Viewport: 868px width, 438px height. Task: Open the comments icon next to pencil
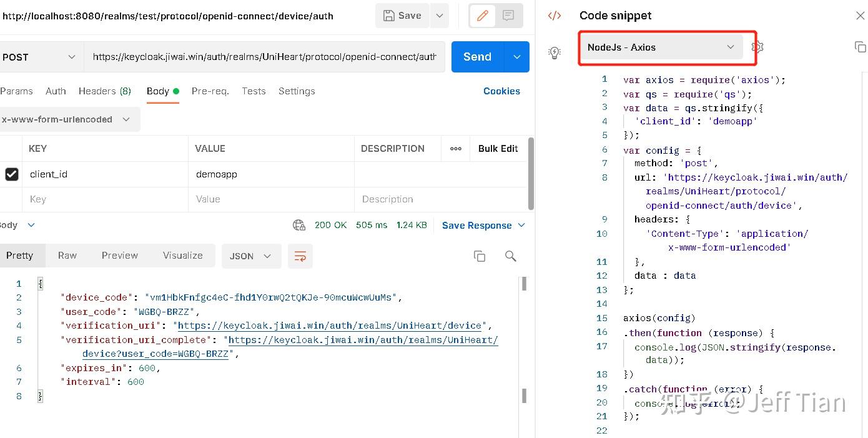pyautogui.click(x=508, y=16)
